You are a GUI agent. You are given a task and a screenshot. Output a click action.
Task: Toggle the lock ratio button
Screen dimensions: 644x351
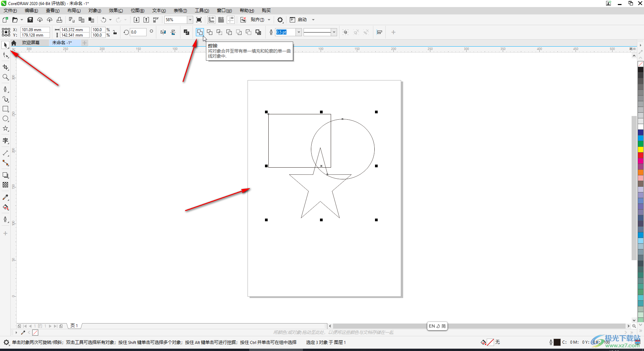(x=115, y=32)
